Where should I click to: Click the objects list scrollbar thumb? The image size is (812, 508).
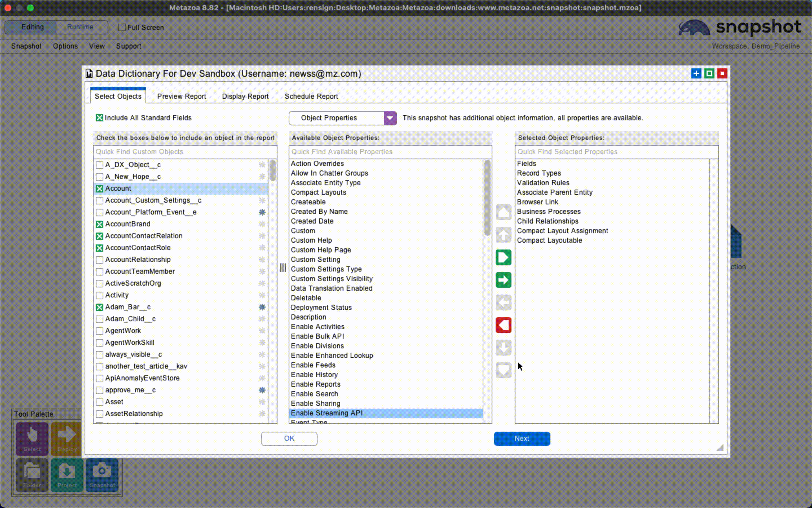(x=272, y=170)
